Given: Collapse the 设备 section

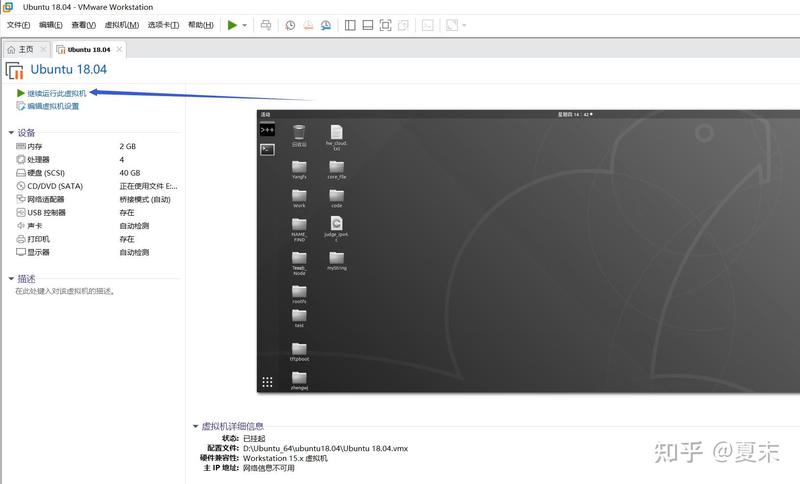Looking at the screenshot, I should point(11,133).
